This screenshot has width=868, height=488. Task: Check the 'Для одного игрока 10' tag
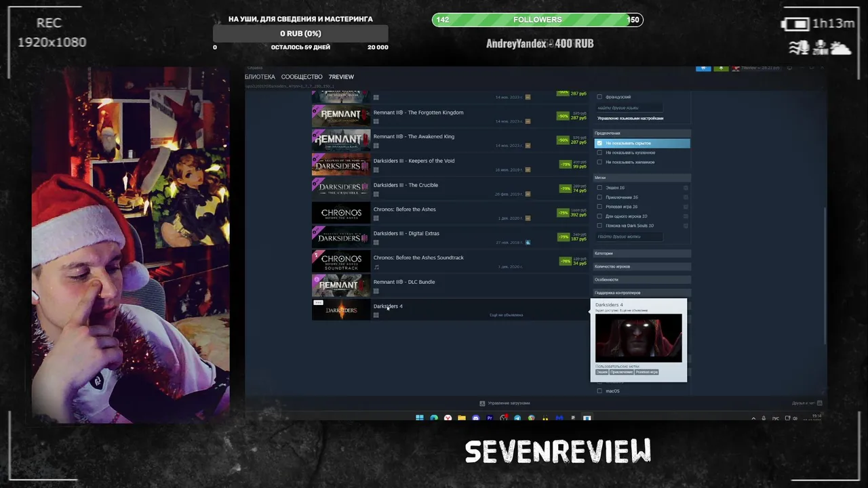click(599, 216)
